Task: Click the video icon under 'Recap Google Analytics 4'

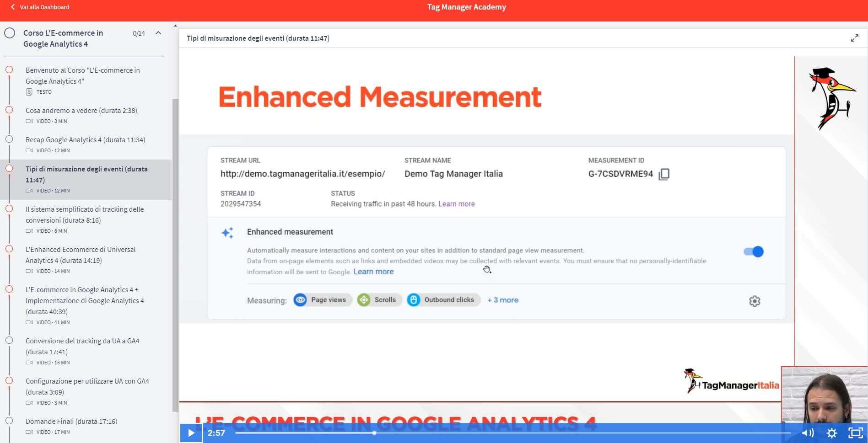Action: point(29,150)
